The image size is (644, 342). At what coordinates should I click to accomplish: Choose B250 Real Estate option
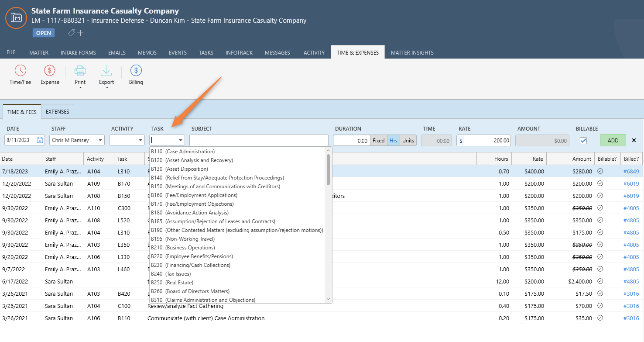coord(238,283)
